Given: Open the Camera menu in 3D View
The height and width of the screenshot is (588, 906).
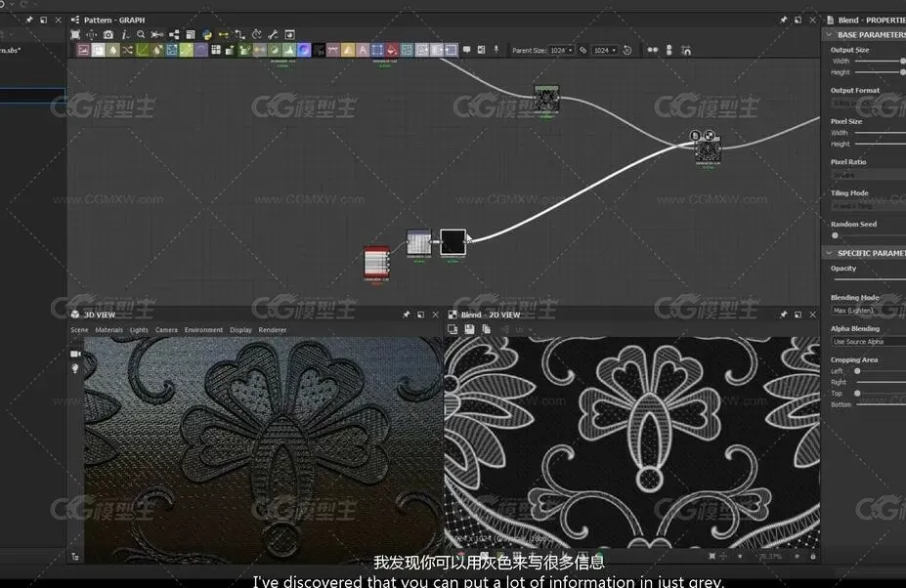Looking at the screenshot, I should (166, 330).
